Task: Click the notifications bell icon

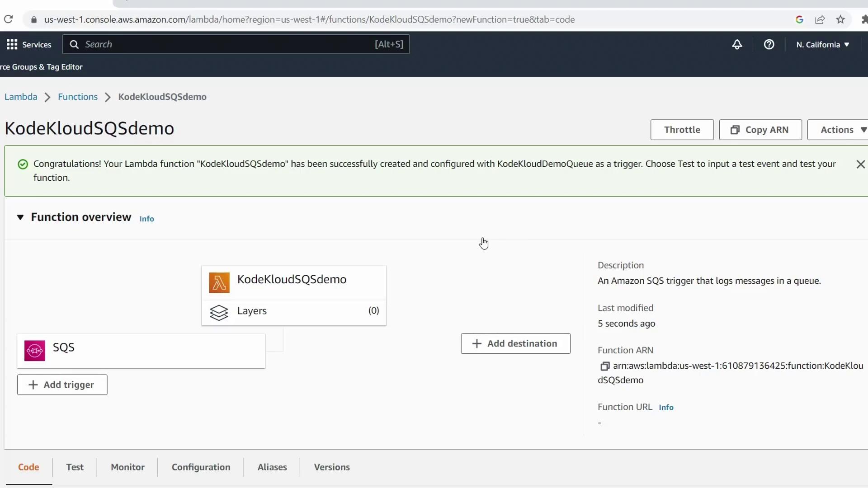Action: click(737, 44)
